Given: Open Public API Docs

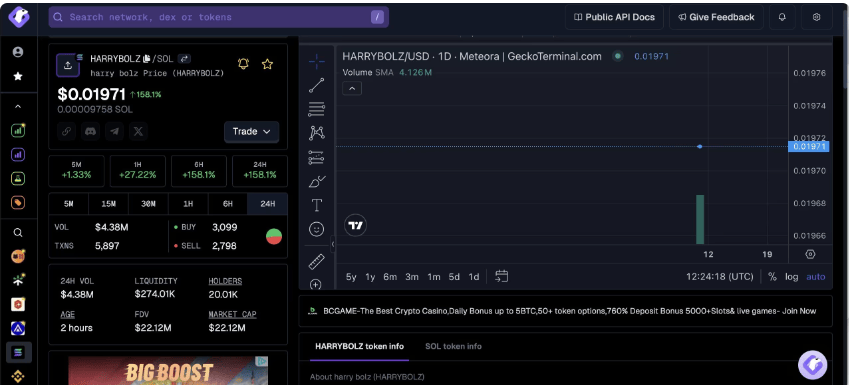Looking at the screenshot, I should pyautogui.click(x=615, y=17).
